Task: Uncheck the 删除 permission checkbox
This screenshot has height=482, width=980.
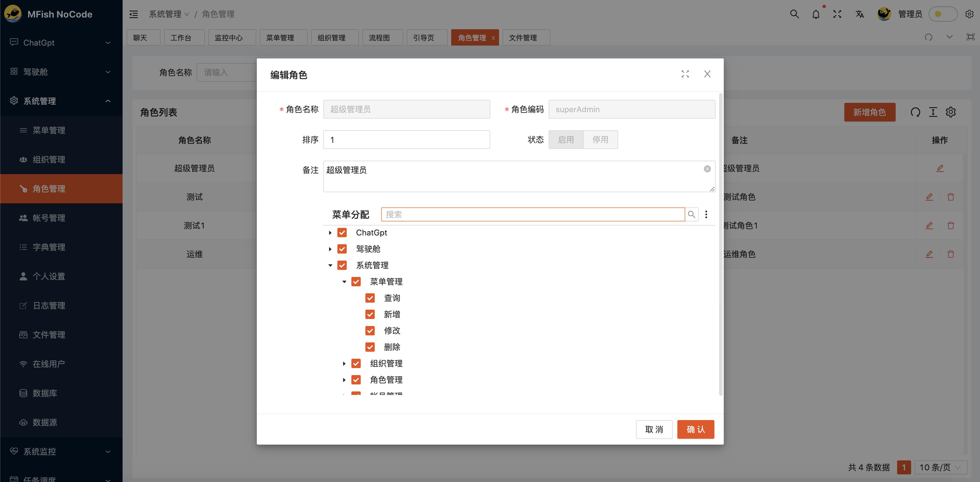Action: click(x=370, y=347)
